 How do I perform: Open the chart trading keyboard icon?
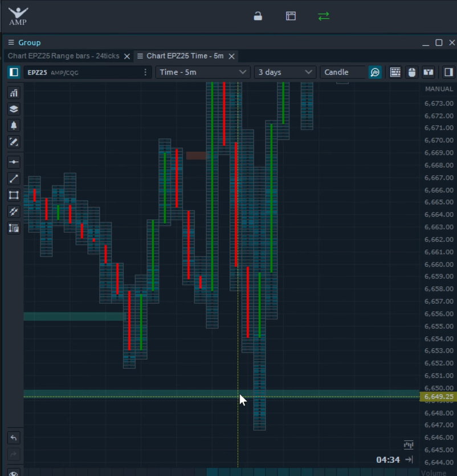pos(395,72)
